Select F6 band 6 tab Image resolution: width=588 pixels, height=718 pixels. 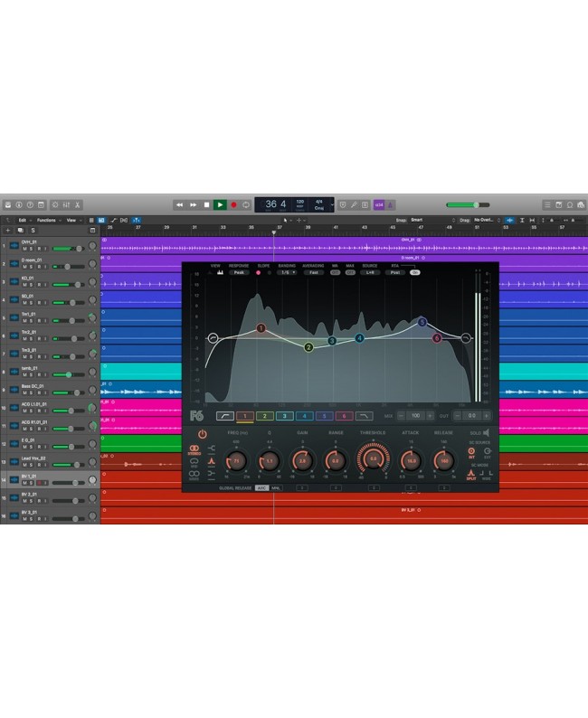click(344, 416)
